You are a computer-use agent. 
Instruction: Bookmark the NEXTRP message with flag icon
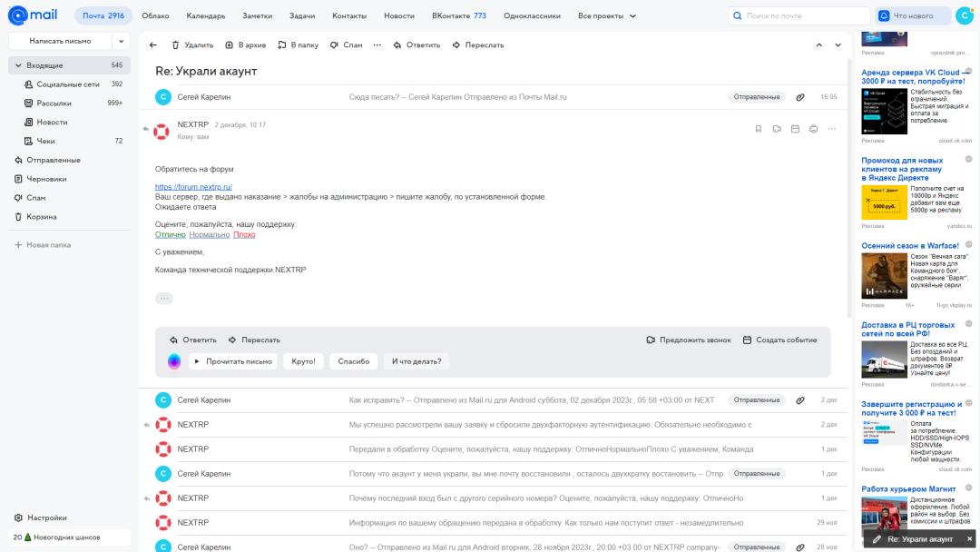click(x=758, y=129)
